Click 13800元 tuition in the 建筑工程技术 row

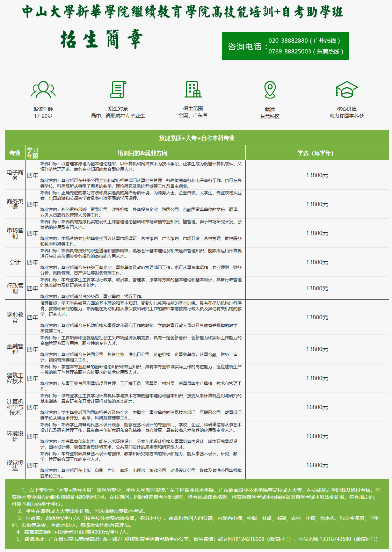(317, 378)
